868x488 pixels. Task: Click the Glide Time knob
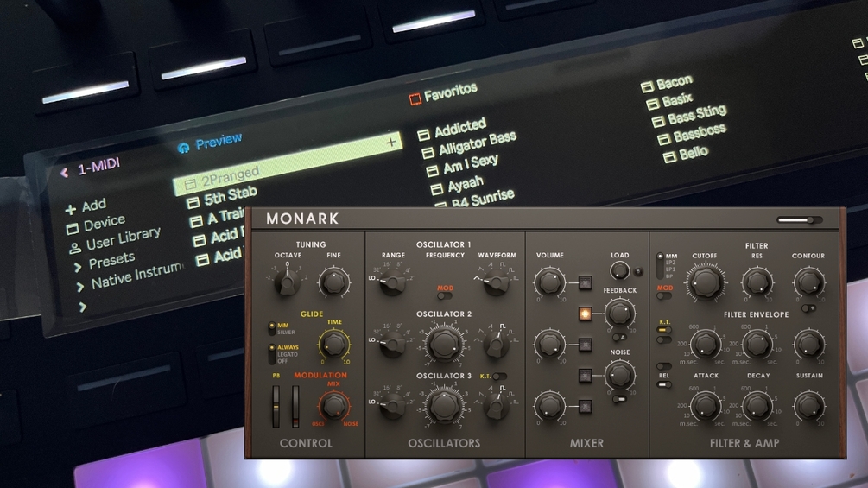[333, 344]
